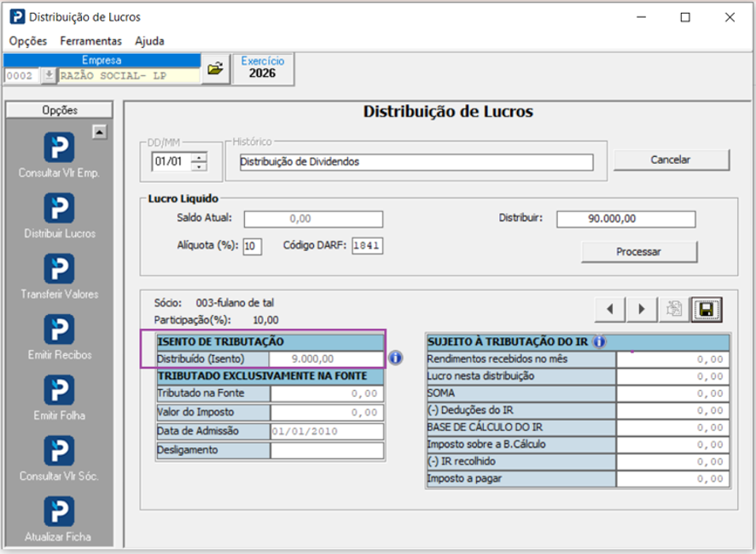Decrease the DD/MM date spinner
Viewport: 756px width, 554px height.
(199, 166)
